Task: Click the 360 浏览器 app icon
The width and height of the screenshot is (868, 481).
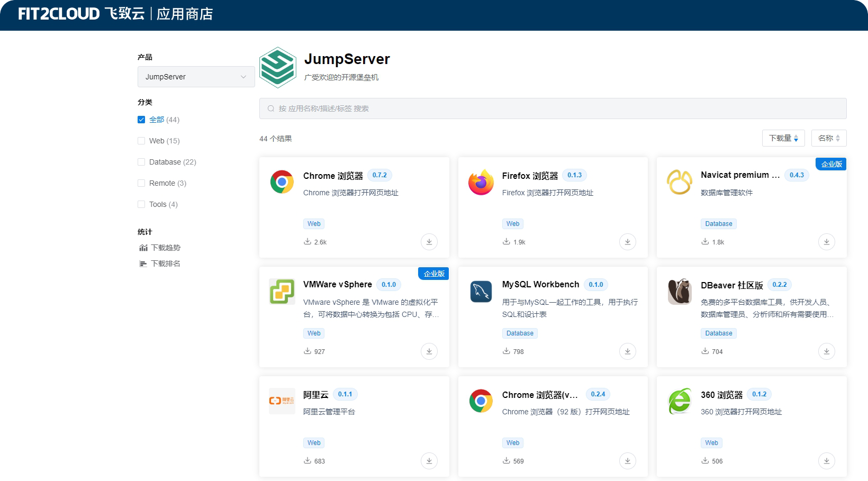Action: click(x=680, y=401)
